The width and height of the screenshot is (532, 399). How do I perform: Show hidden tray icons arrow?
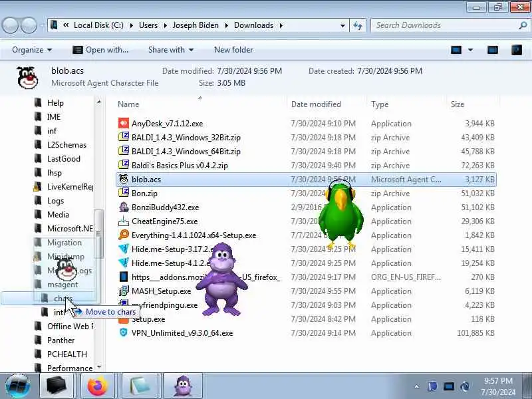click(x=417, y=386)
